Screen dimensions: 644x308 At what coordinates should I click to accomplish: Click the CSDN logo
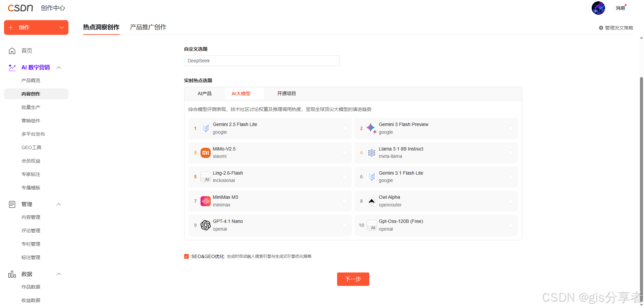[x=20, y=8]
